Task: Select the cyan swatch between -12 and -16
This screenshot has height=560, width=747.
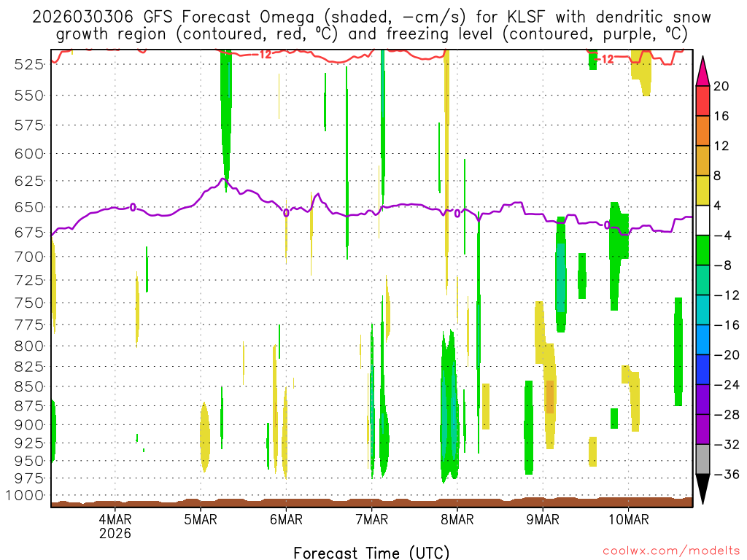Action: pyautogui.click(x=703, y=310)
